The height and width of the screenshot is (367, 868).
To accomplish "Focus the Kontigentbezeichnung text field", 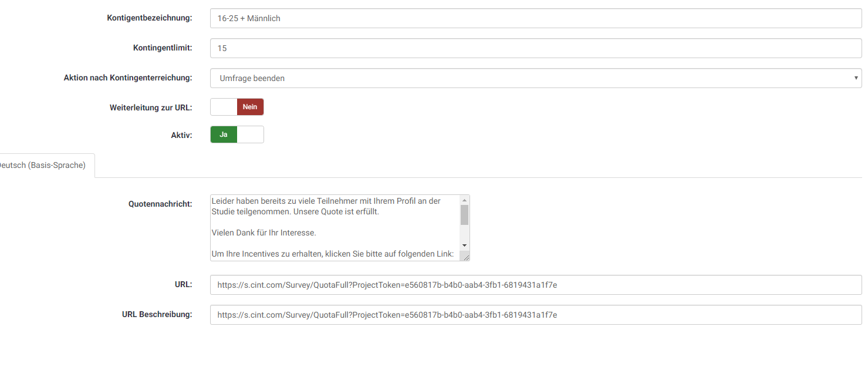I will pos(535,18).
